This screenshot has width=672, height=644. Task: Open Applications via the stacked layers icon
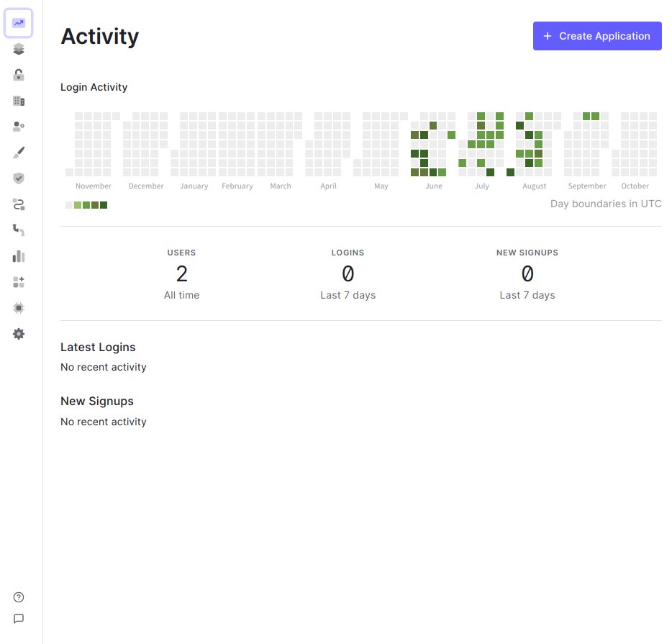(19, 49)
